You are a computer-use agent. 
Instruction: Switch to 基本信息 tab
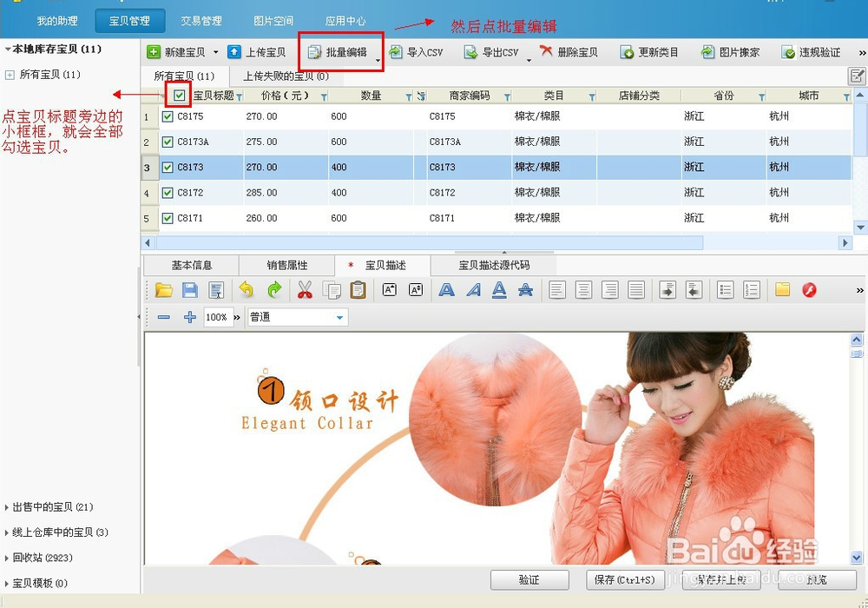click(192, 265)
